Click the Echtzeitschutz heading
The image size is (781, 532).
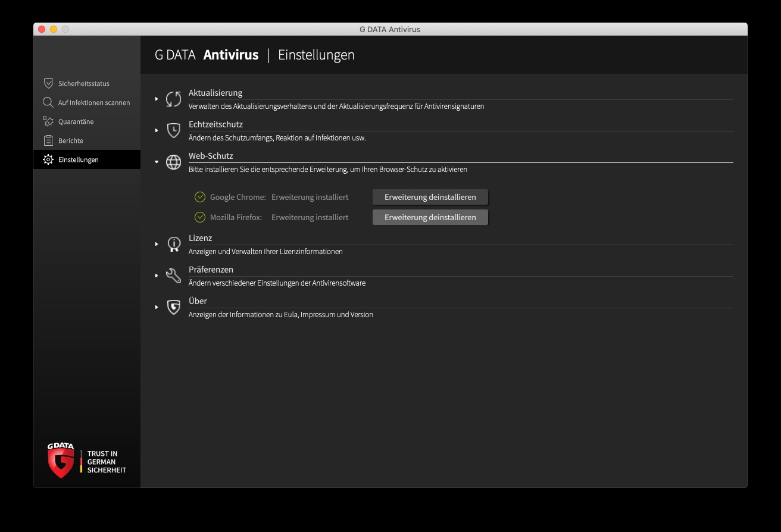coord(215,124)
